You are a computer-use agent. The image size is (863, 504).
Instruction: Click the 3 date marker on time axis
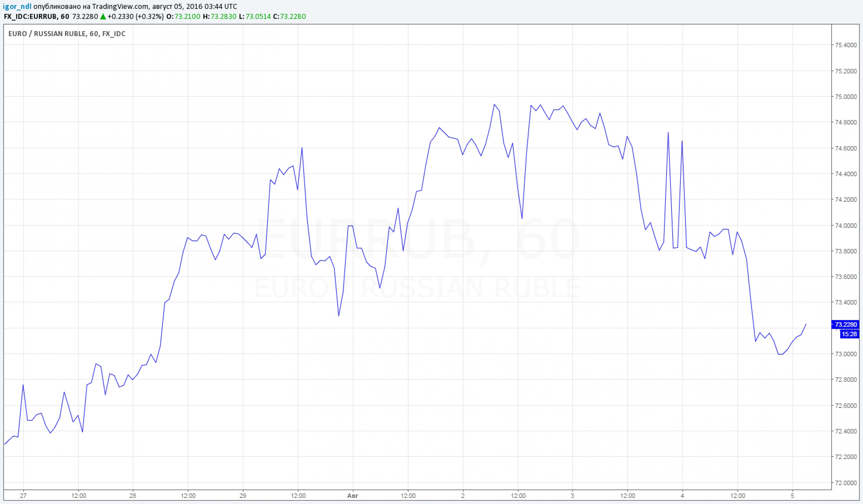(x=573, y=495)
